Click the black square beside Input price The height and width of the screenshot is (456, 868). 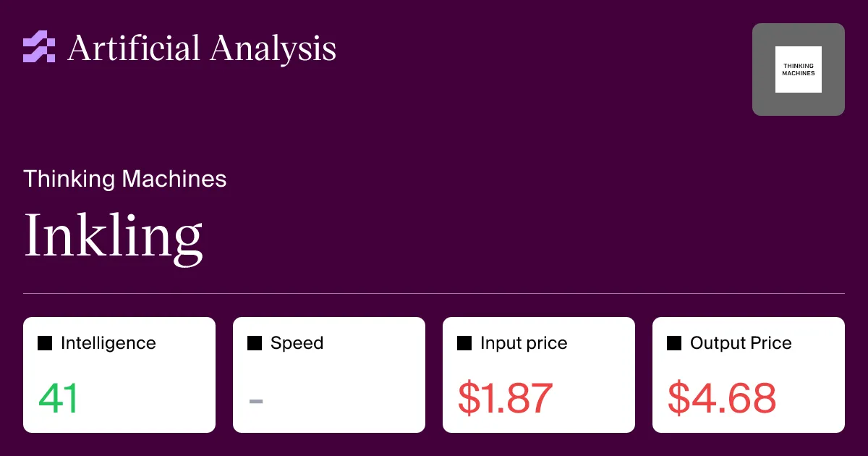click(x=464, y=343)
